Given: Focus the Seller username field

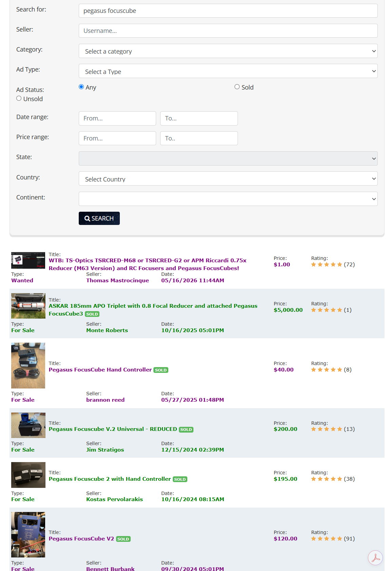Looking at the screenshot, I should click(228, 31).
